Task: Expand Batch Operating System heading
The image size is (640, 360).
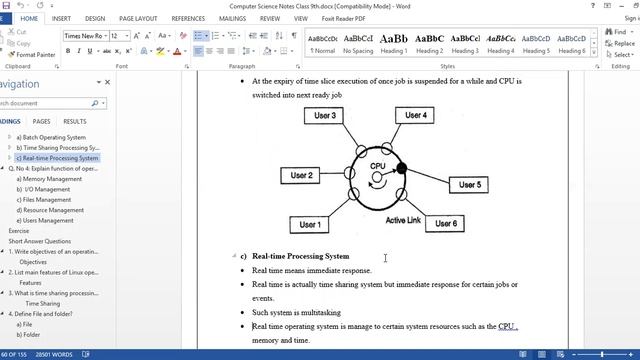Action: click(10, 137)
